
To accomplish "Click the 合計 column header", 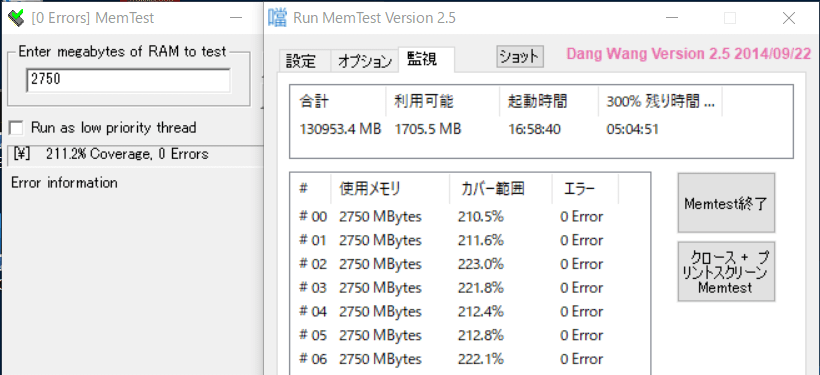I will (338, 101).
